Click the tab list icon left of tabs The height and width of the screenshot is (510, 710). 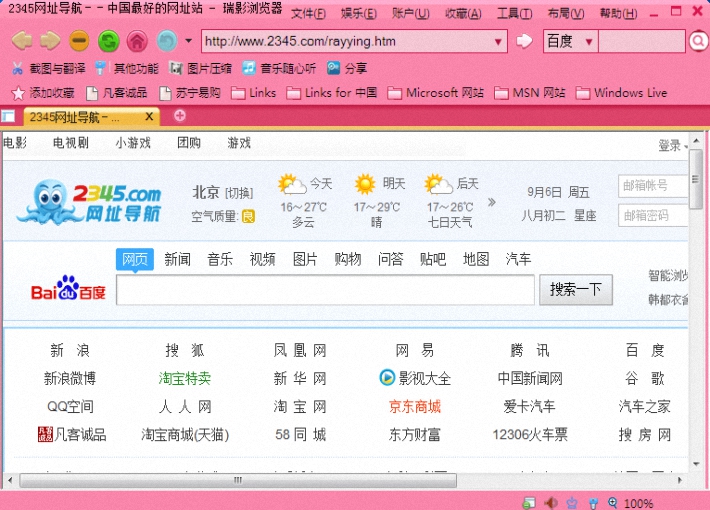[8, 116]
